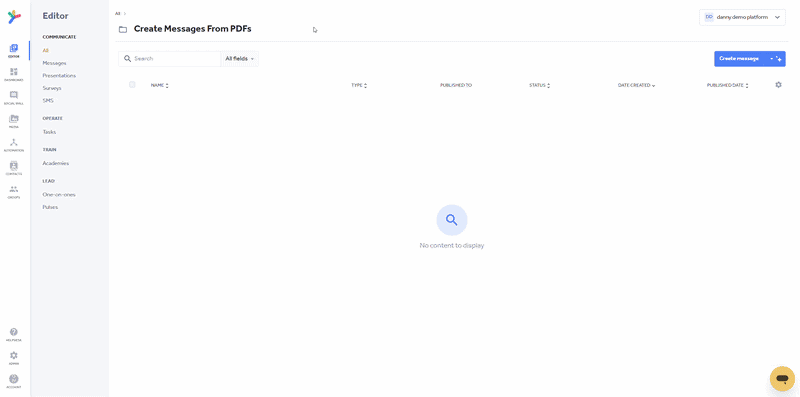Toggle the select-all checkbox in table header
The height and width of the screenshot is (397, 800).
[x=132, y=85]
